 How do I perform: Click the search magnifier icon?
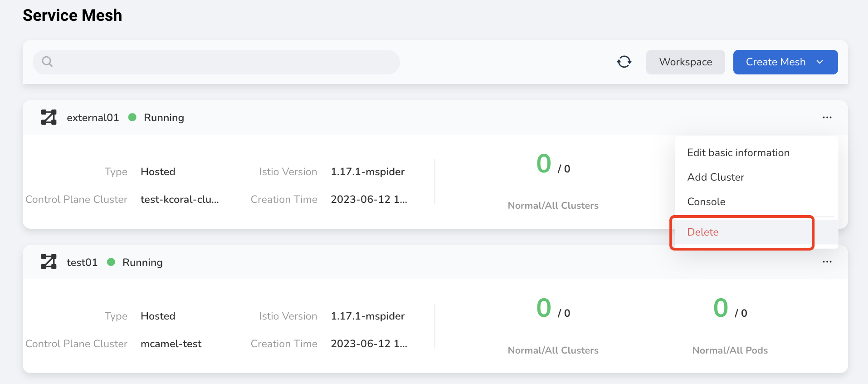point(47,61)
